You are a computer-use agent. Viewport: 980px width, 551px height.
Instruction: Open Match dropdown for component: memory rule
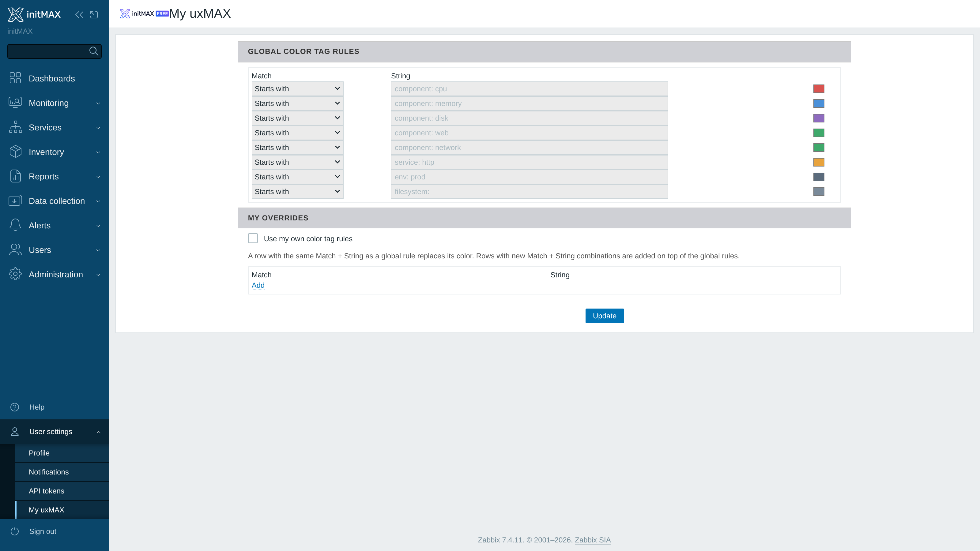pyautogui.click(x=297, y=103)
